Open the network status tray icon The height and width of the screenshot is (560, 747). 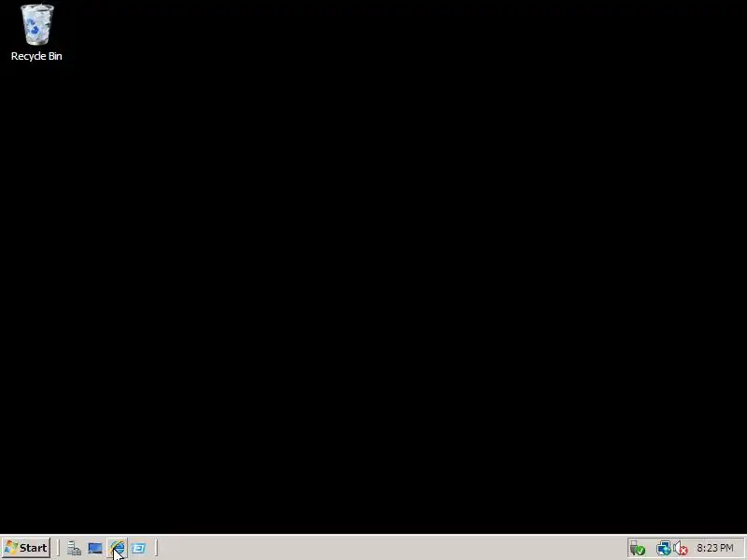point(663,548)
